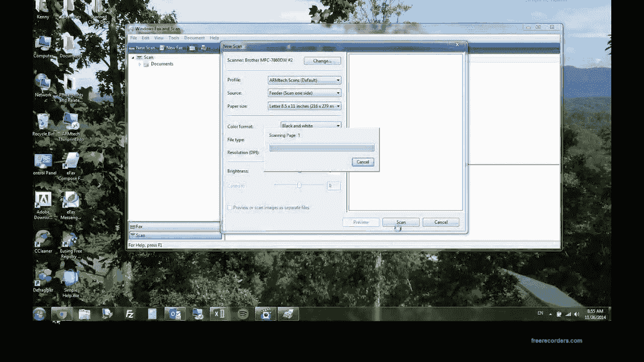Click the Outlook taskbar icon
This screenshot has height=362, width=644.
[x=175, y=314]
